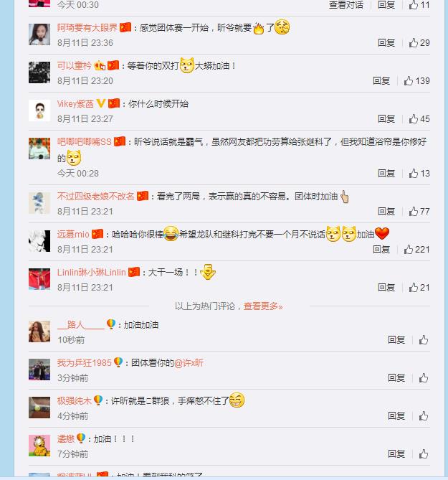Like 不过四级老娘不改名's comment with 77 likes
Image resolution: width=448 pixels, height=480 pixels.
(x=419, y=211)
